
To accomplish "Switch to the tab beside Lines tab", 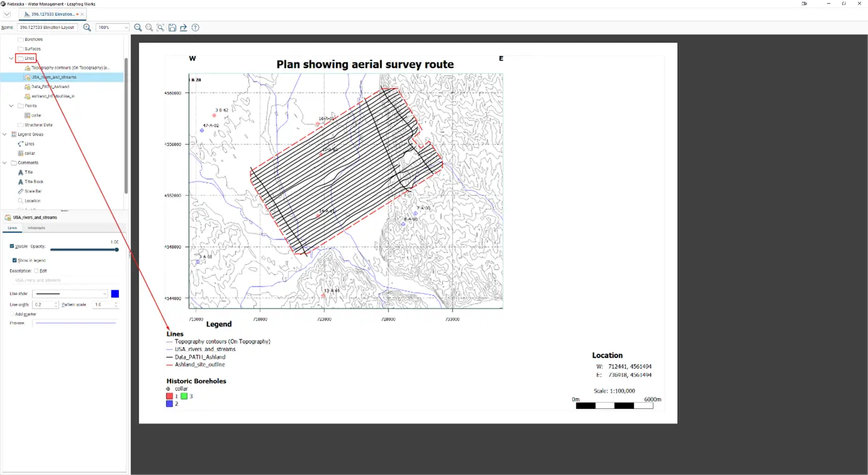I will tap(37, 227).
